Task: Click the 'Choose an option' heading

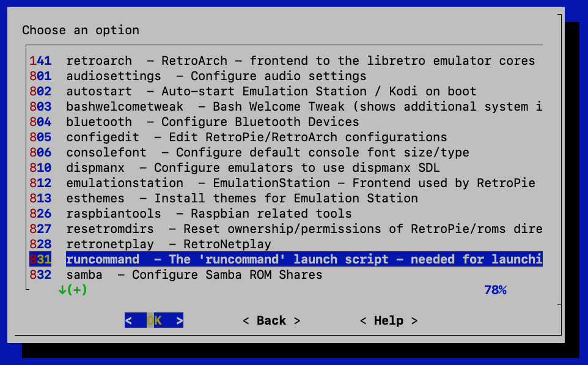Action: click(81, 30)
